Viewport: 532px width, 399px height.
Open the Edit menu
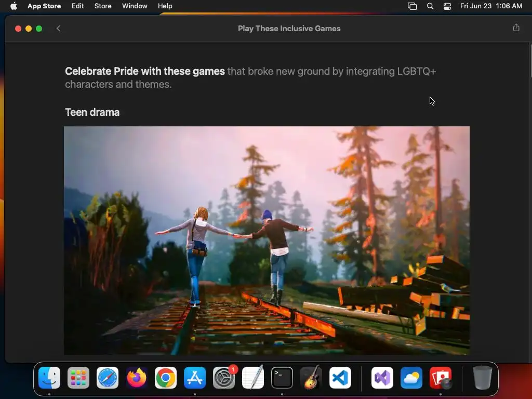point(78,6)
